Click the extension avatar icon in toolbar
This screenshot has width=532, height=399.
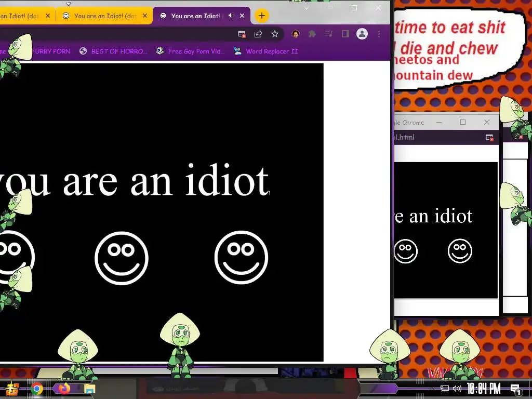[x=296, y=34]
